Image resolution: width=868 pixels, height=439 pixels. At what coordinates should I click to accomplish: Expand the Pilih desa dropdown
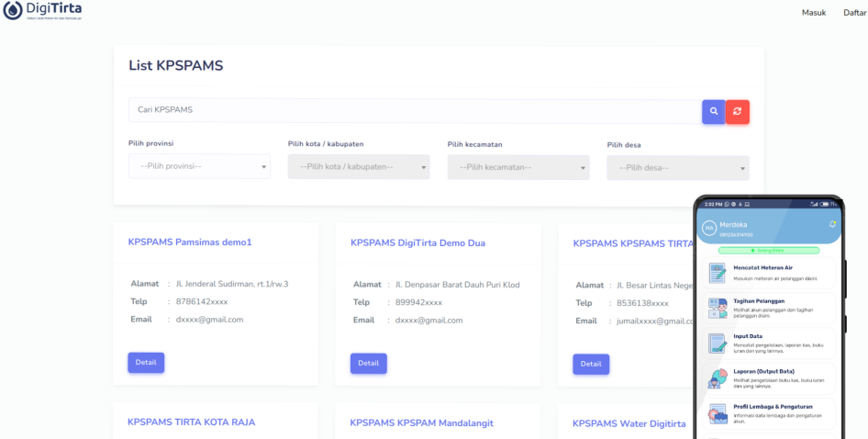pyautogui.click(x=677, y=167)
